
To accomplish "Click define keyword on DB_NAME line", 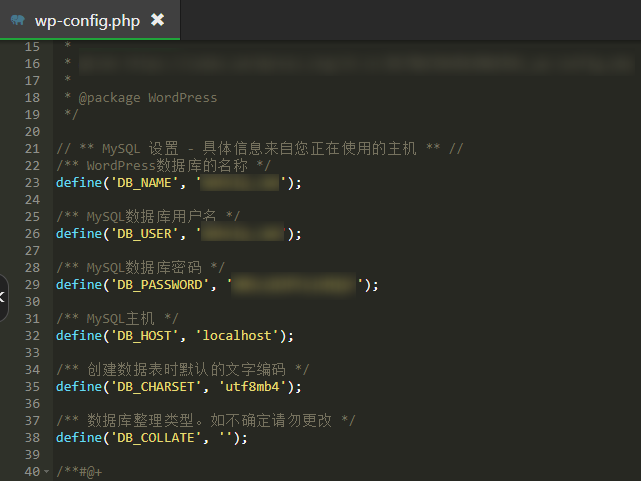I will pos(79,183).
